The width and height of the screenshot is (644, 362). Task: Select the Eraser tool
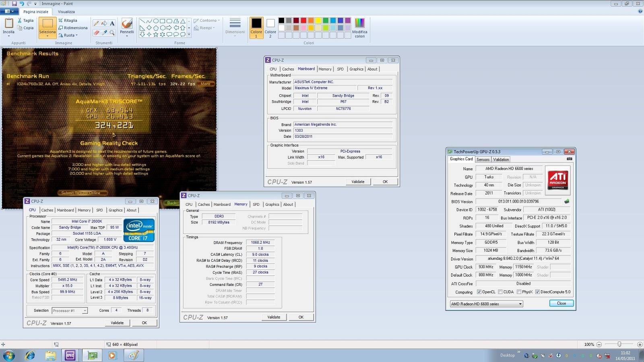97,33
